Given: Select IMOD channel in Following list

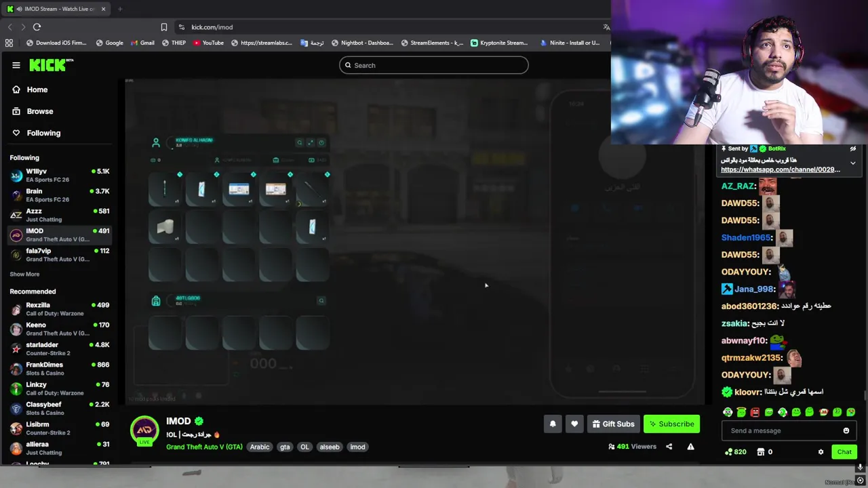Looking at the screenshot, I should (60, 235).
